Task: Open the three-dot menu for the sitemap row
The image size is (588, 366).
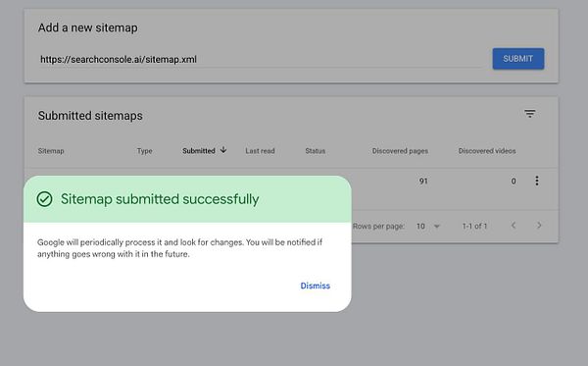Action: (537, 181)
